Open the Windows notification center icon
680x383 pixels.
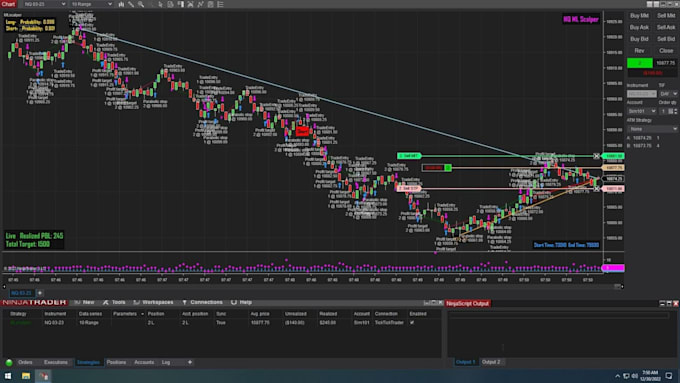coord(669,376)
